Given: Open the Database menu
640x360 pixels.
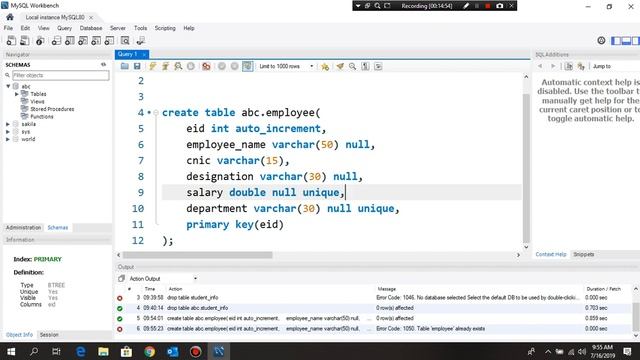Looking at the screenshot, I should (91, 28).
